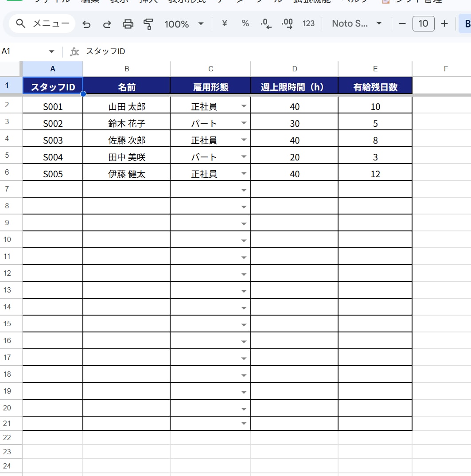Click the undo arrow icon
Image resolution: width=471 pixels, height=476 pixels.
tap(86, 23)
